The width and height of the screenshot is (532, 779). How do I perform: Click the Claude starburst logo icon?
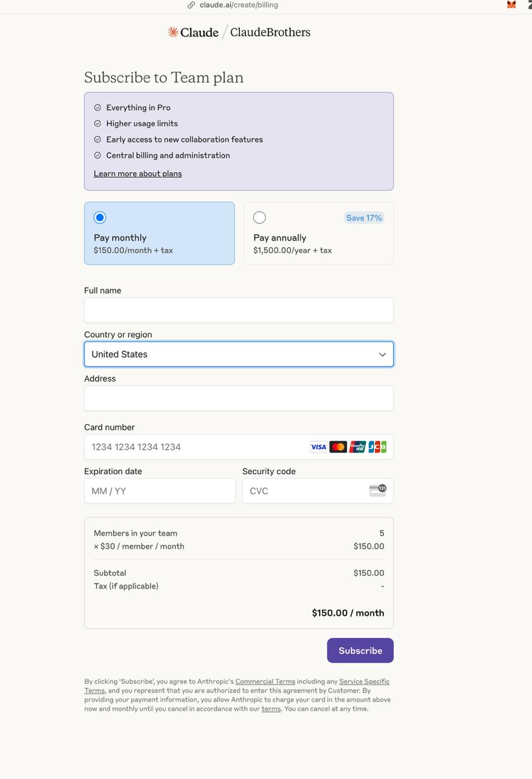[x=173, y=32]
